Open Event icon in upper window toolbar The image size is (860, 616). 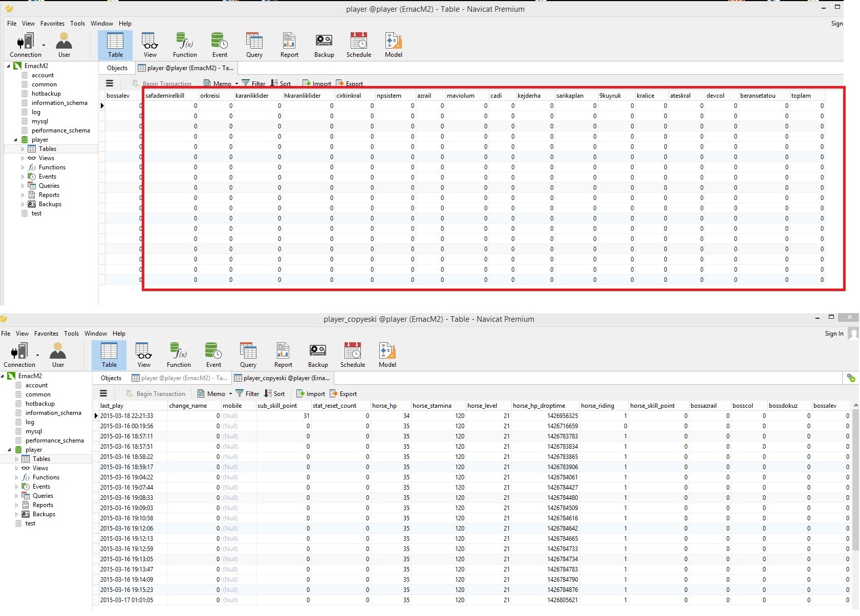point(220,45)
